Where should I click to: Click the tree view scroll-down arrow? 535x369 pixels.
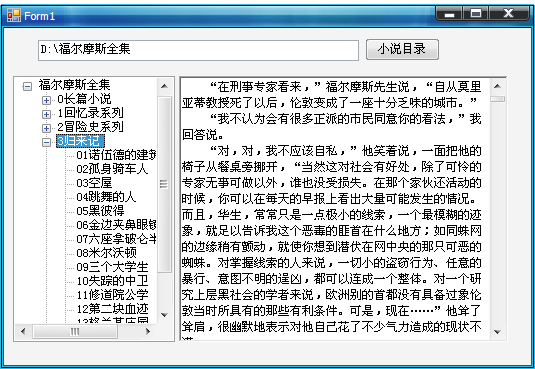[x=164, y=315]
